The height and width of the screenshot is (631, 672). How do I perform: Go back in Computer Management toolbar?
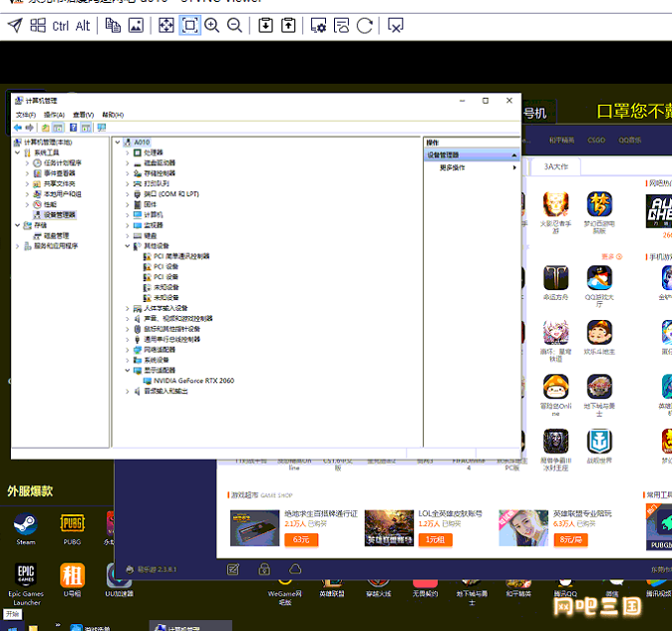tap(18, 128)
